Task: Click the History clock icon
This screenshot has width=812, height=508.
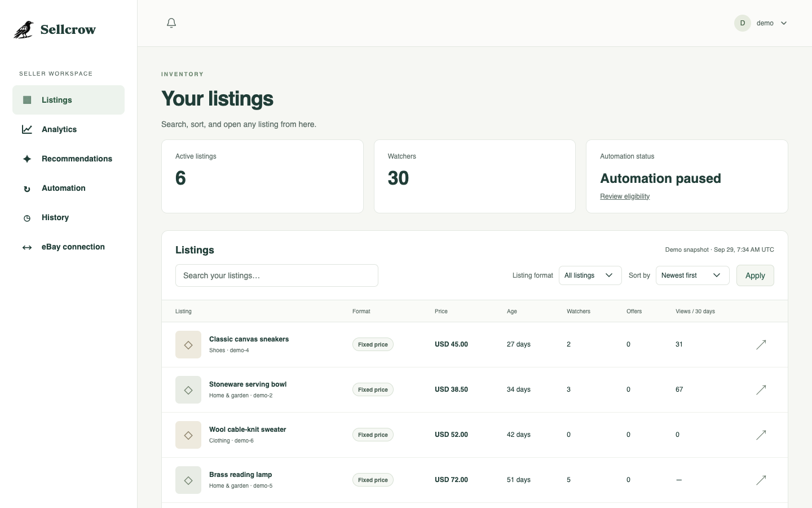Action: [27, 218]
